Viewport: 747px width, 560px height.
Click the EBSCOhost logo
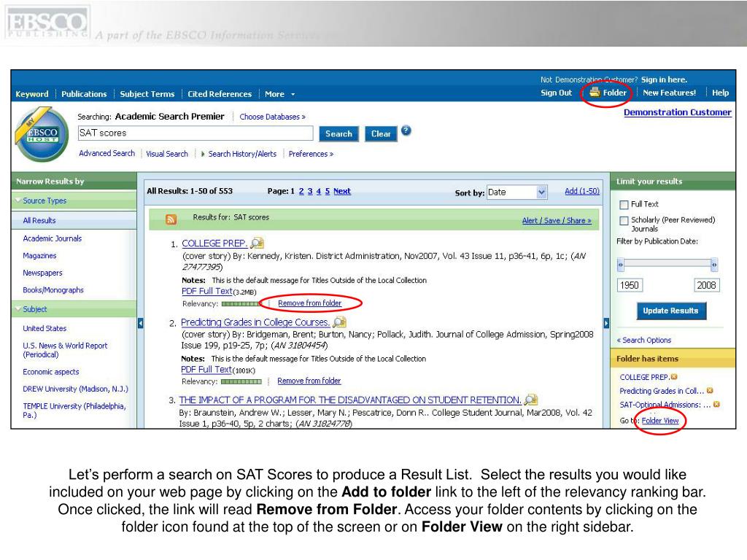point(42,134)
